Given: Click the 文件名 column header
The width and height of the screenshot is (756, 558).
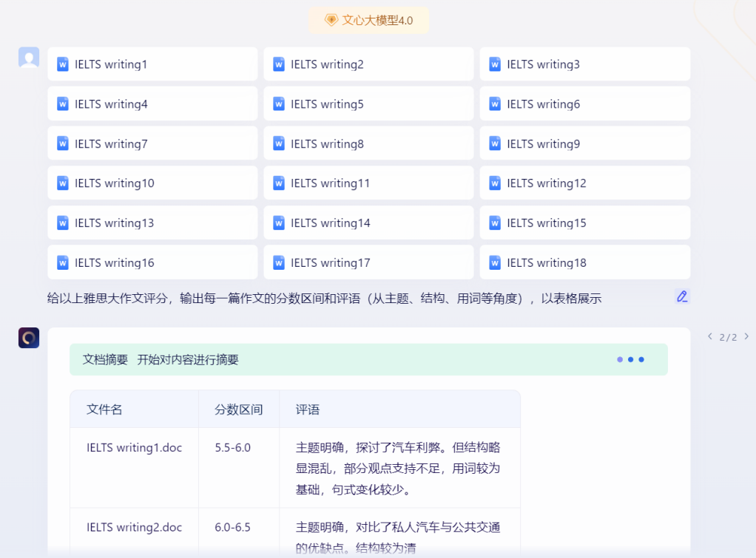Looking at the screenshot, I should pyautogui.click(x=104, y=409).
